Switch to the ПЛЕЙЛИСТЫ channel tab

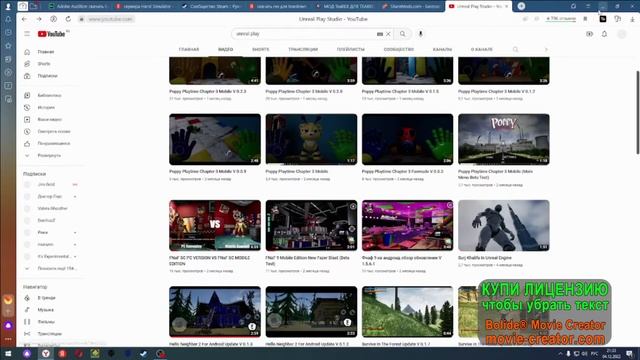[350, 49]
